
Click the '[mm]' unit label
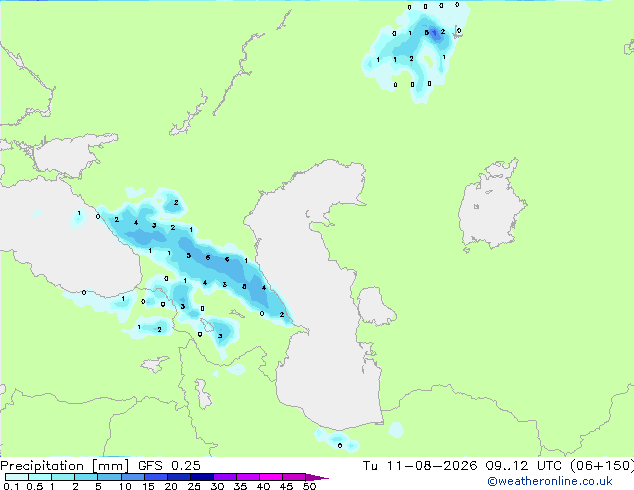tap(110, 466)
